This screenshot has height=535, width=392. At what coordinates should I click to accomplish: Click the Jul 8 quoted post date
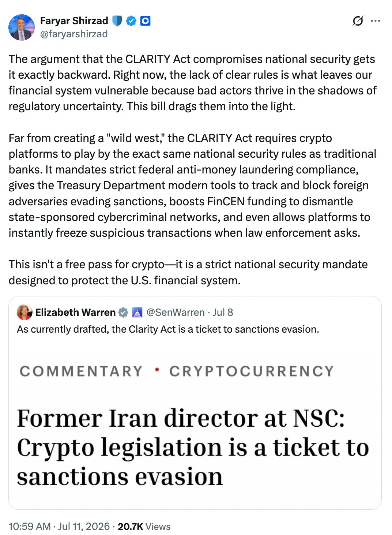[x=223, y=312]
